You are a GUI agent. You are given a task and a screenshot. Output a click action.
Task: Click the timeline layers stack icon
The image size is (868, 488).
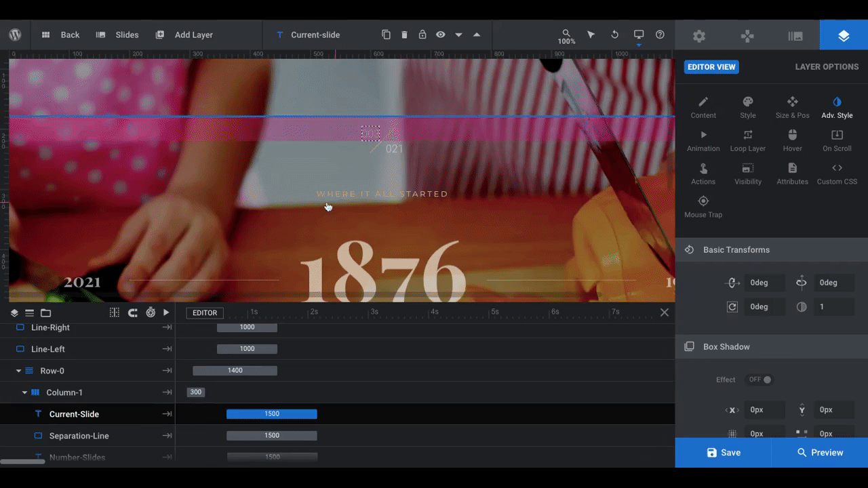click(x=14, y=313)
